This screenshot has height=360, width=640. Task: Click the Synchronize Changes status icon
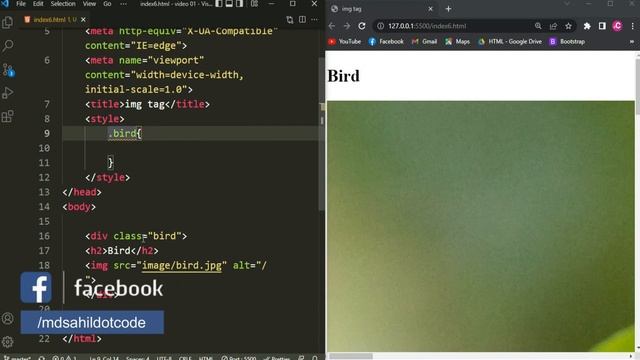[x=42, y=358]
